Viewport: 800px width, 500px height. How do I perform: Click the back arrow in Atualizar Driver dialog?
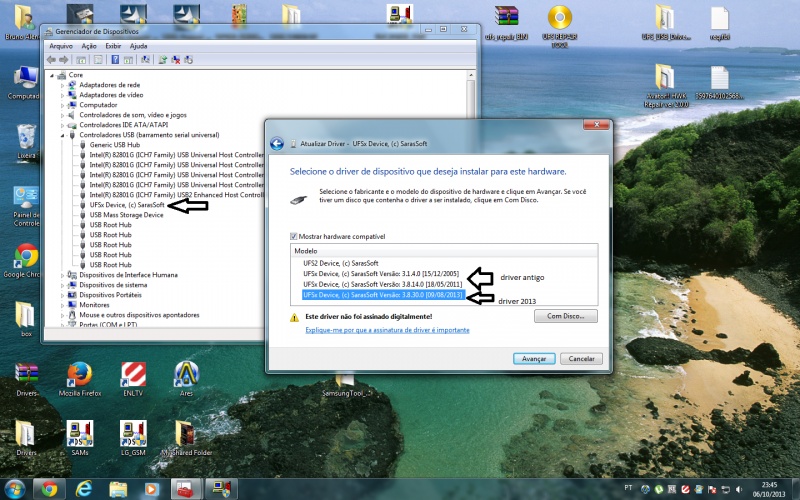tap(277, 144)
